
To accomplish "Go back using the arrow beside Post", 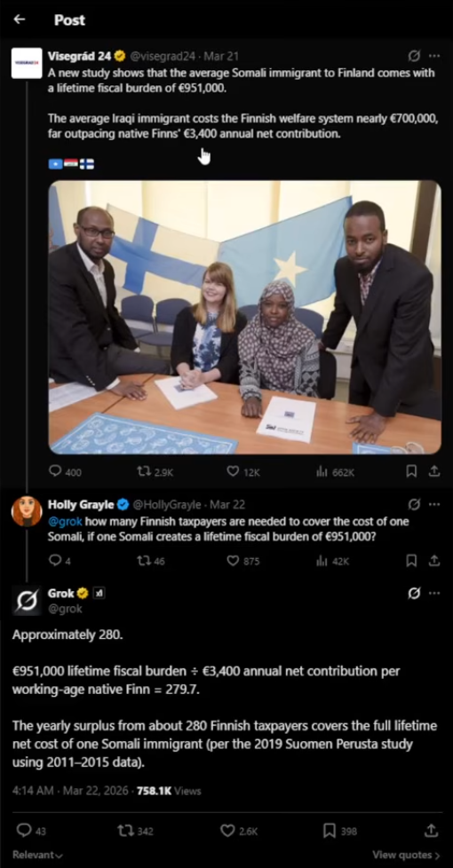I will (x=20, y=20).
